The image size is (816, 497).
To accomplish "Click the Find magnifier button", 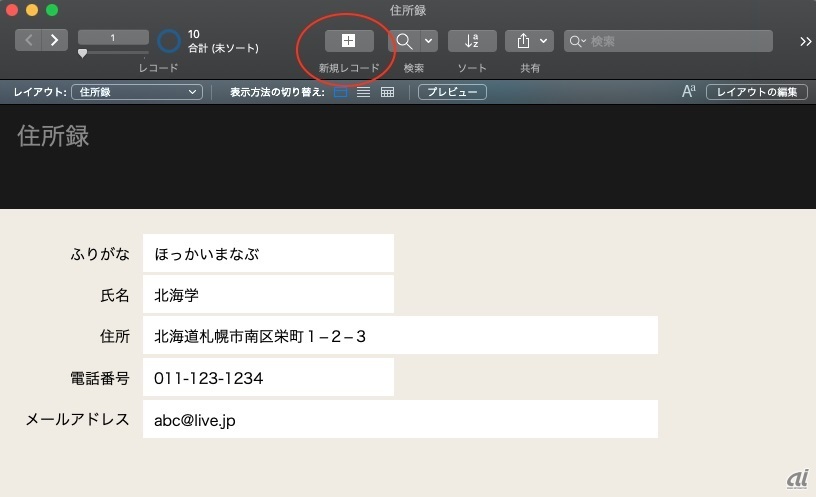I will click(404, 41).
